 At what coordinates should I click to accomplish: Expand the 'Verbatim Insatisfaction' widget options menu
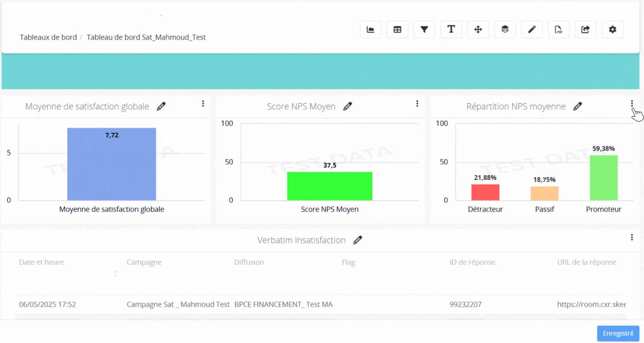coord(632,237)
